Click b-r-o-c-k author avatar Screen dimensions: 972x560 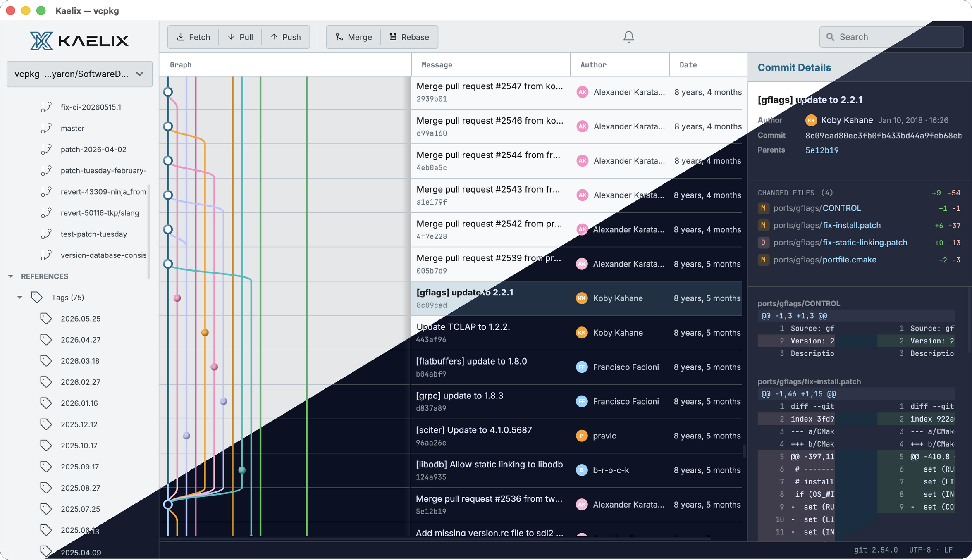click(582, 470)
